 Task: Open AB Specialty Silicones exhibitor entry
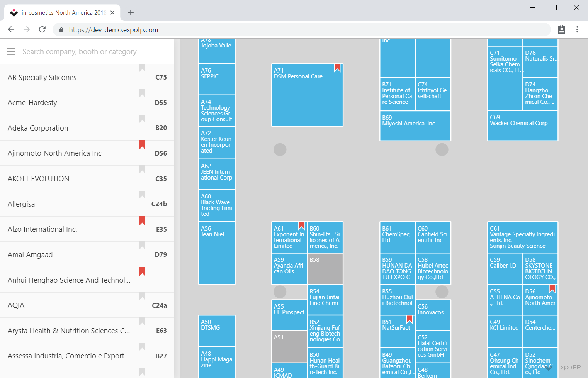87,77
